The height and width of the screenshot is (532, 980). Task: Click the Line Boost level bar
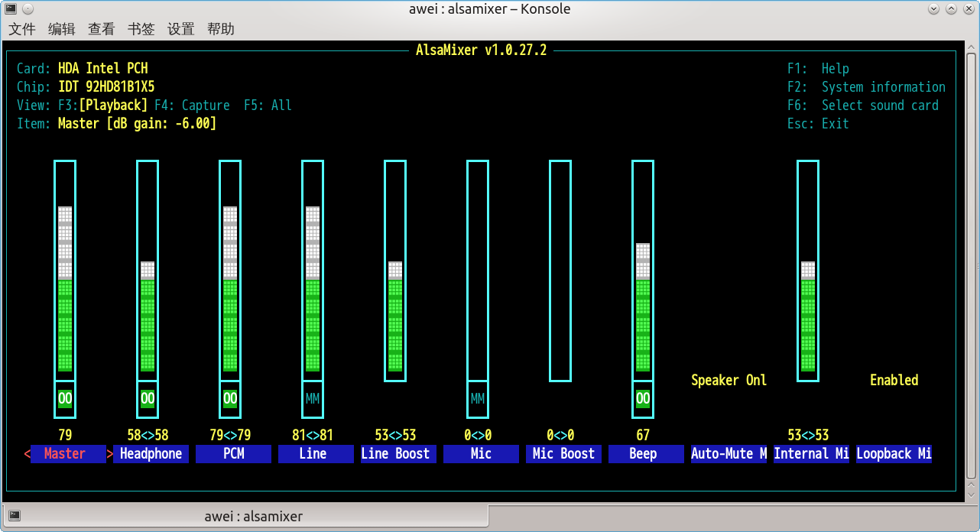395,271
